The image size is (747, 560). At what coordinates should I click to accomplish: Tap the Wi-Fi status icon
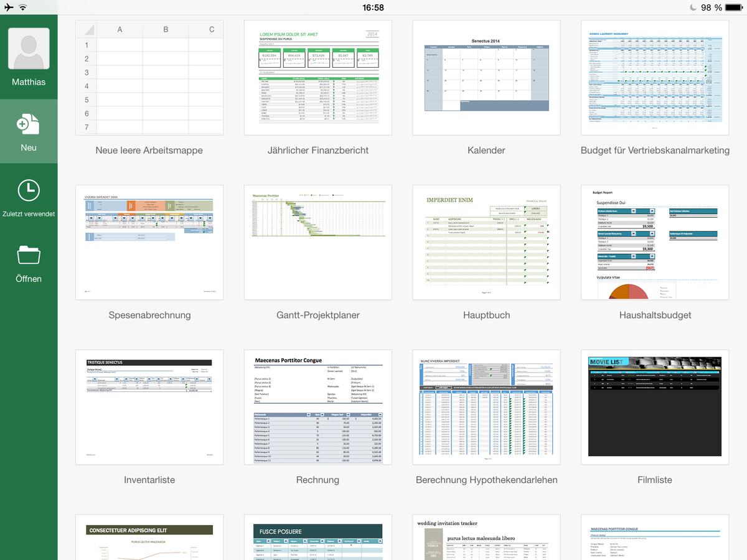point(23,7)
